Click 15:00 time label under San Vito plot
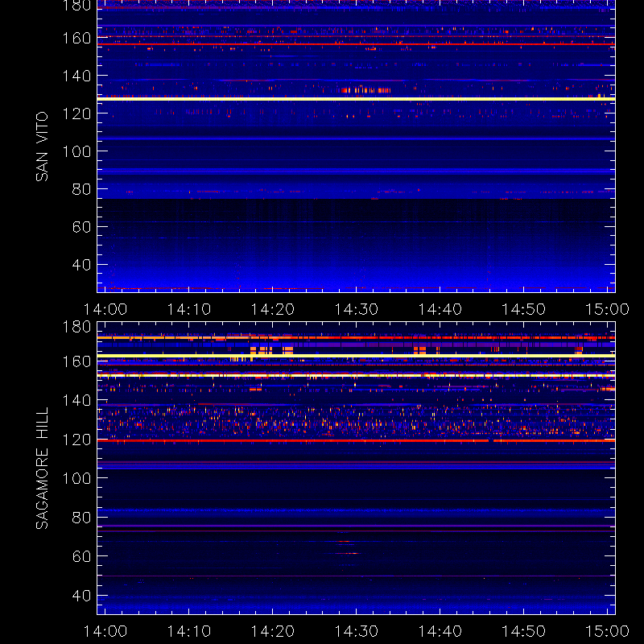Screen dimensions: 644x644 [607, 309]
